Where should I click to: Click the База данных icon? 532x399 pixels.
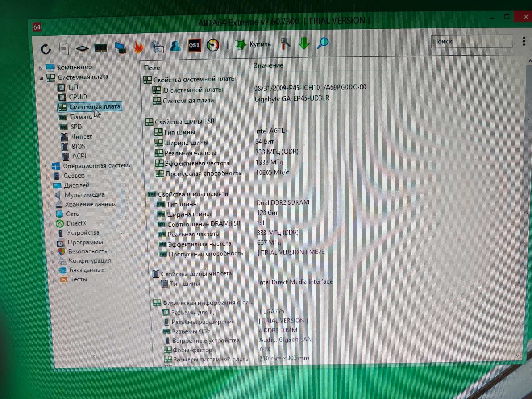63,270
